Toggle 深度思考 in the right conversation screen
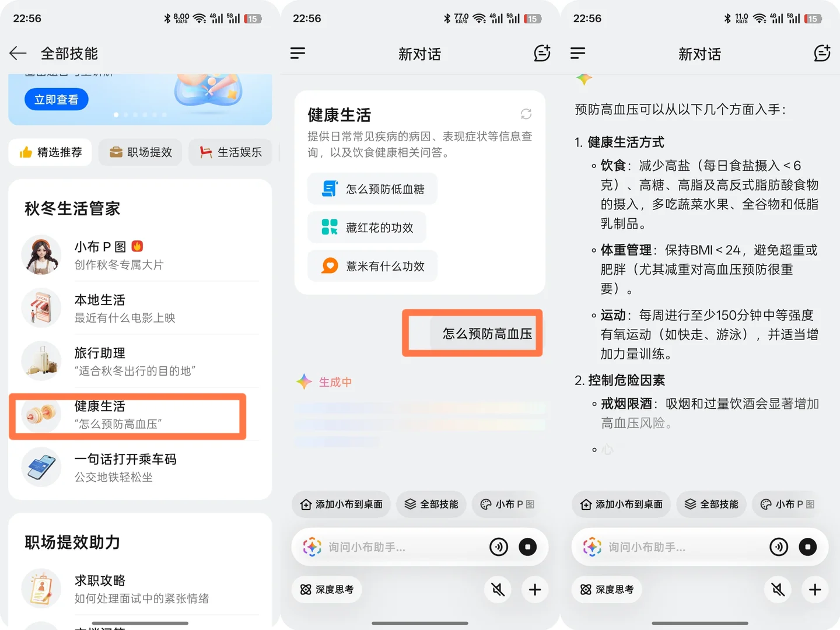Viewport: 840px width, 630px height. 607,590
